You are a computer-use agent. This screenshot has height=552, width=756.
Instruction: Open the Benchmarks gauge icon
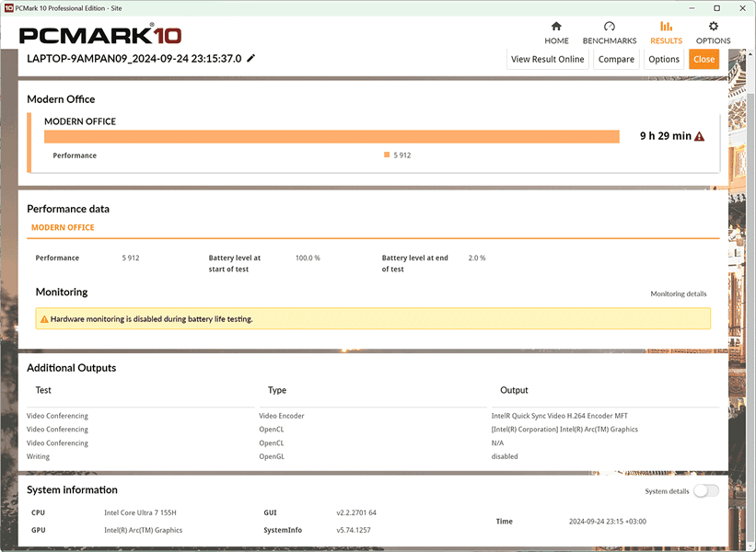[x=610, y=26]
